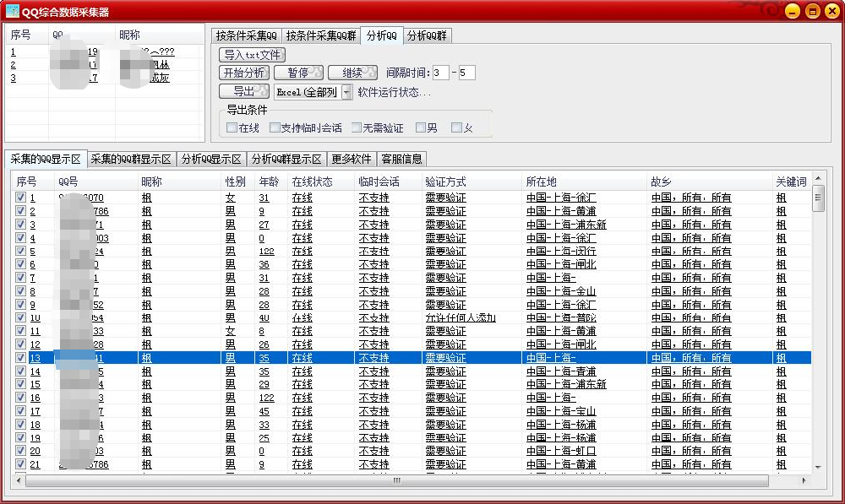Open 采集的QQ显示区 tab
845x504 pixels.
tap(46, 159)
